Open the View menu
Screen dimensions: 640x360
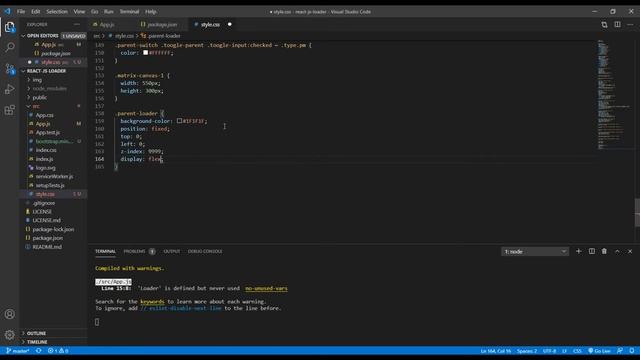[79, 11]
